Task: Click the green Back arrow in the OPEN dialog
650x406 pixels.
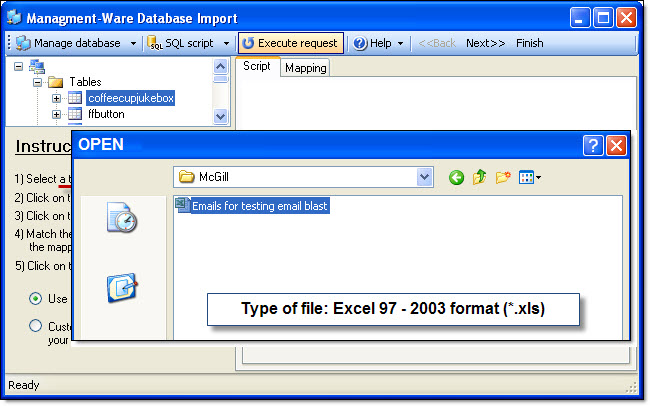Action: pos(456,178)
